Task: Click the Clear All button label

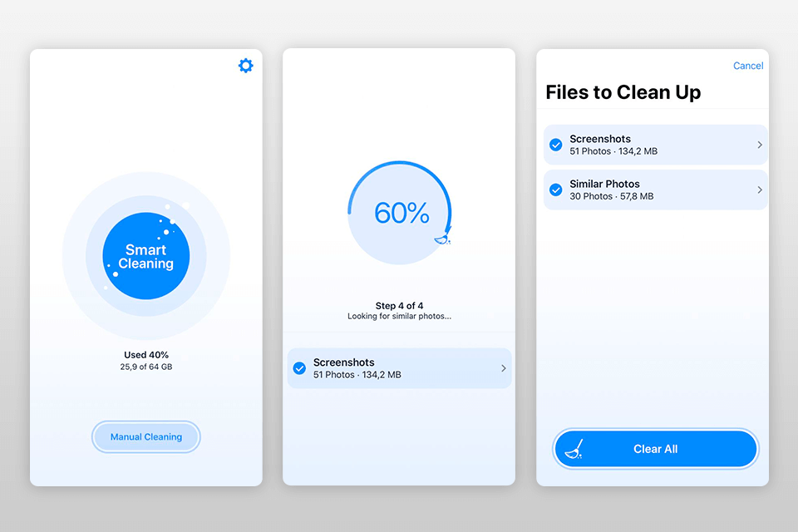Action: click(655, 449)
